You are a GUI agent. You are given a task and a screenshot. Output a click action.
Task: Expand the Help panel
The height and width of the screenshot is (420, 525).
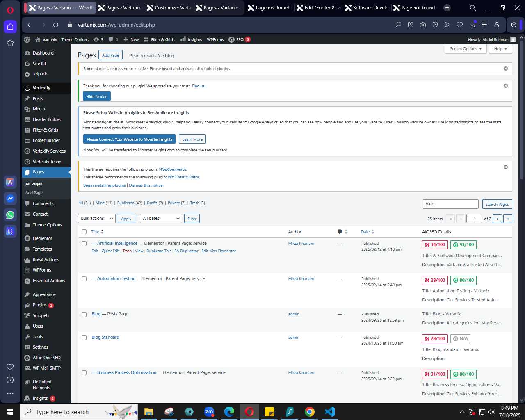pyautogui.click(x=500, y=49)
